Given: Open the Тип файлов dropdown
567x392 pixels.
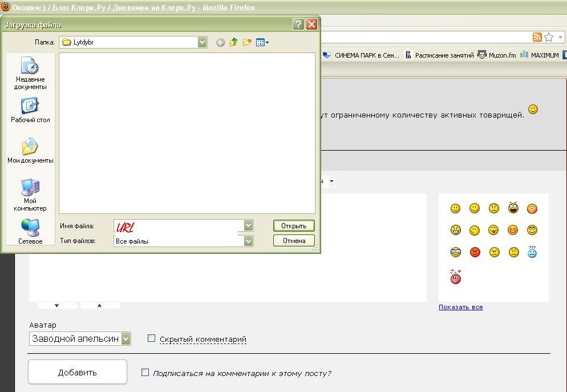Looking at the screenshot, I should click(x=249, y=241).
